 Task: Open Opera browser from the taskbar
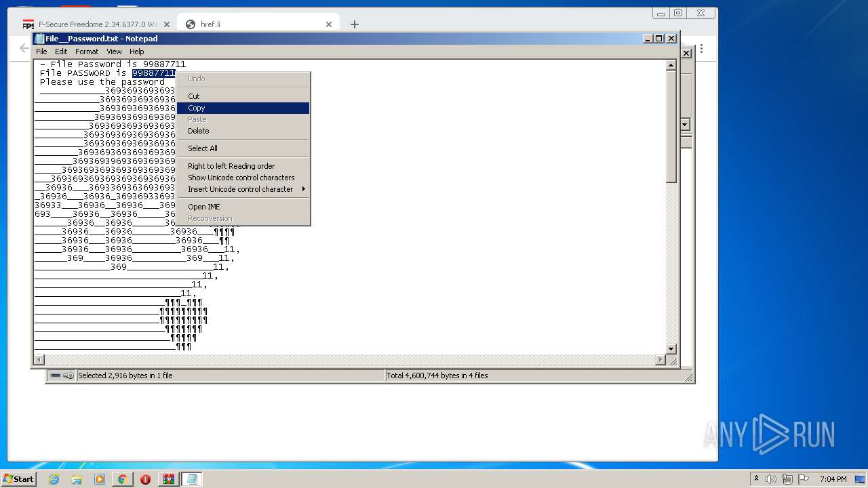point(145,479)
